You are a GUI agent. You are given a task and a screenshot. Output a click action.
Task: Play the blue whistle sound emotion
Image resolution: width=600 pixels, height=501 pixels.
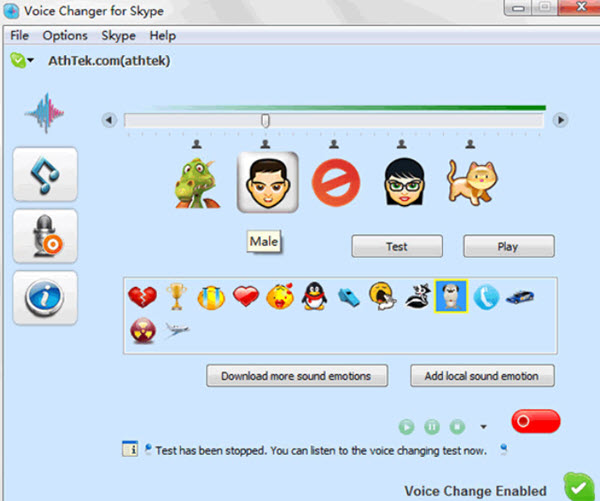pyautogui.click(x=349, y=297)
